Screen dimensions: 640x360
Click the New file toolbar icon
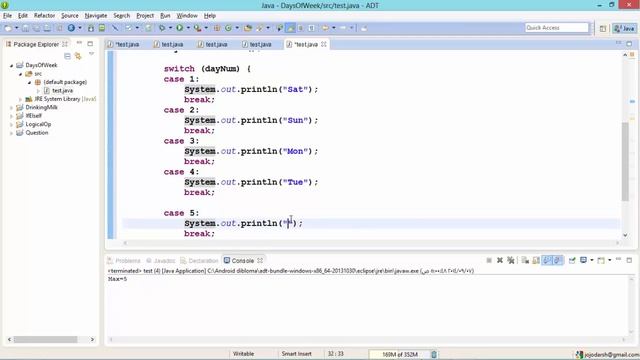coord(8,28)
